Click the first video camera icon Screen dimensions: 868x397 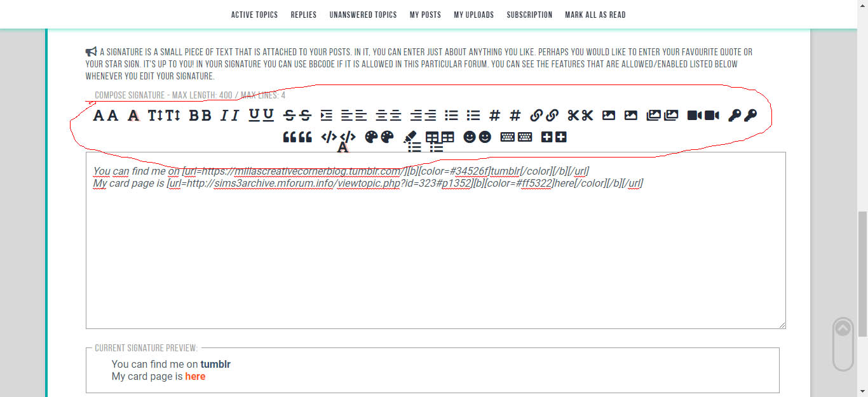[695, 116]
